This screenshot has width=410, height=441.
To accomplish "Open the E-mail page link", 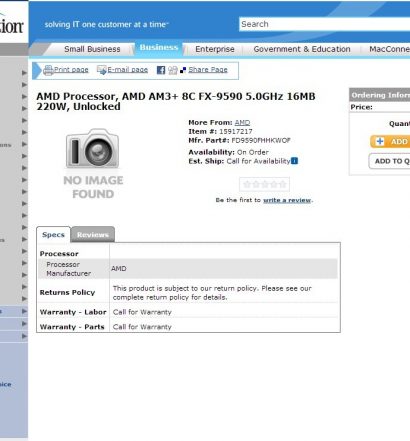I will 127,70.
